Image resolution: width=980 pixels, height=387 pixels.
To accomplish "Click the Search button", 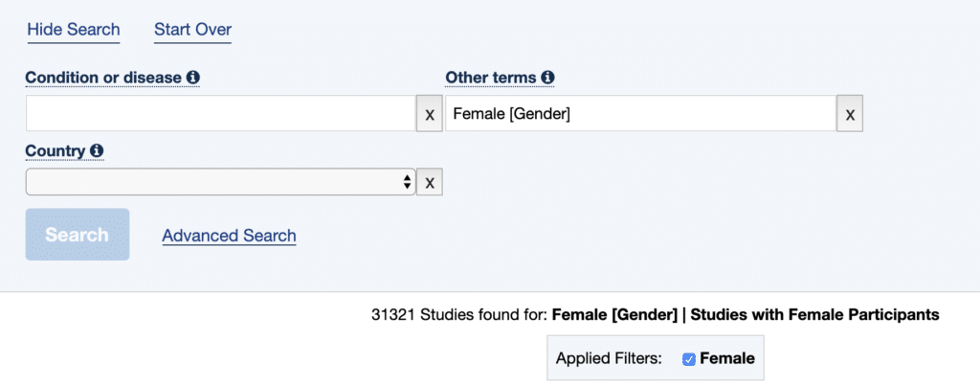I will 77,235.
